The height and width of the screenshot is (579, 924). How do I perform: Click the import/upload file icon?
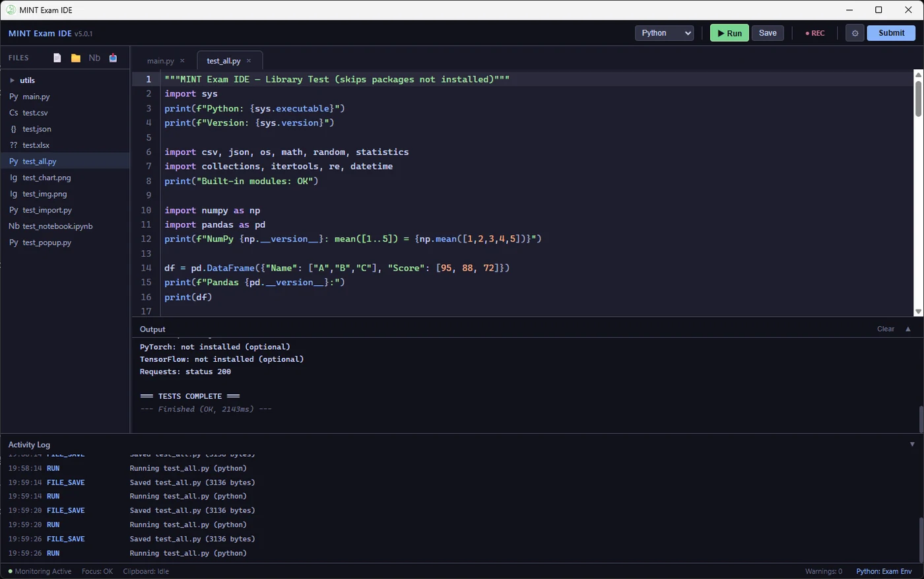[113, 58]
